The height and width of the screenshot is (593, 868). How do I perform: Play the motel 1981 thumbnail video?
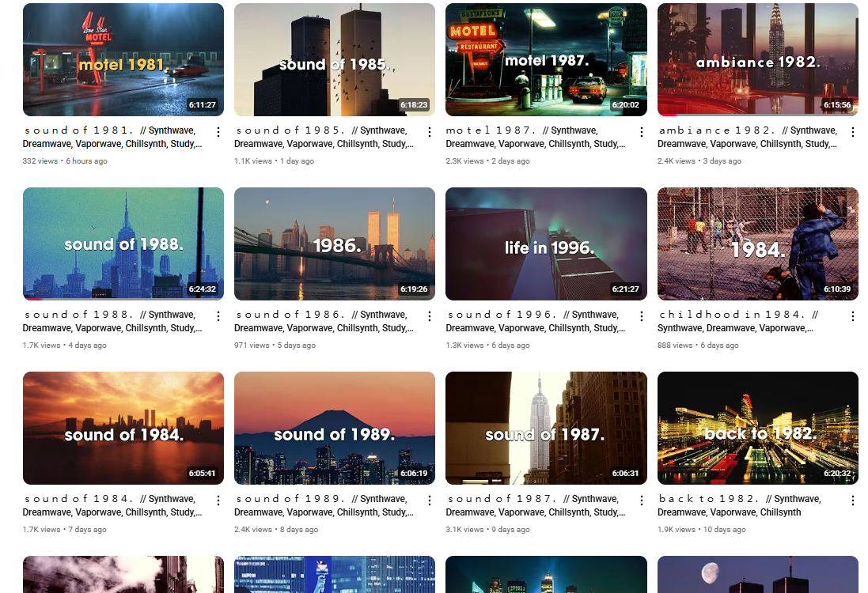[x=123, y=60]
